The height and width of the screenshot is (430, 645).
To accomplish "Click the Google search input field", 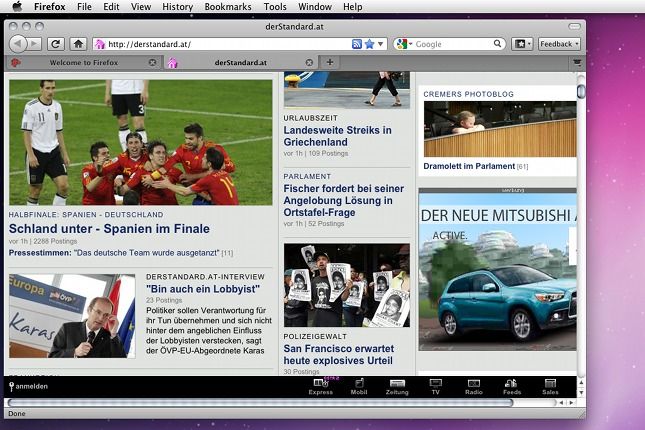I will (x=452, y=44).
